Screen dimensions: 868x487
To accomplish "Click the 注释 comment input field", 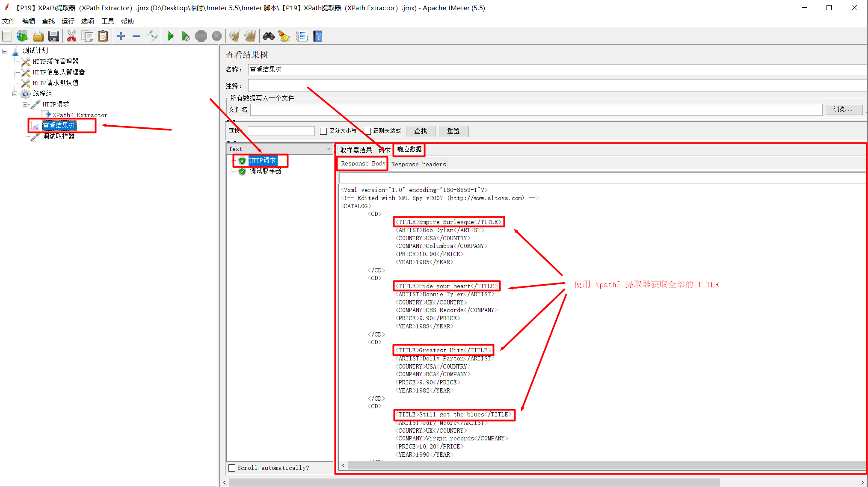I will coord(557,86).
